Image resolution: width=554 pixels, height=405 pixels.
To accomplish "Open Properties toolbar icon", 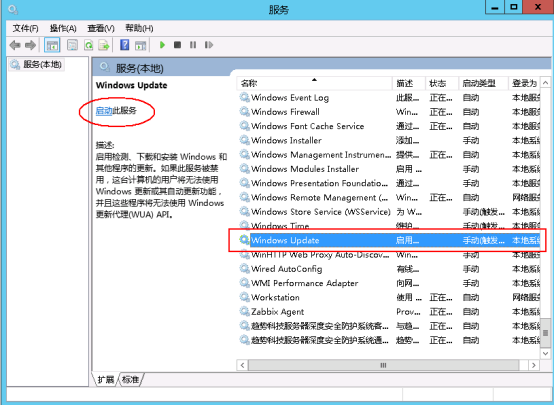I will [x=72, y=45].
